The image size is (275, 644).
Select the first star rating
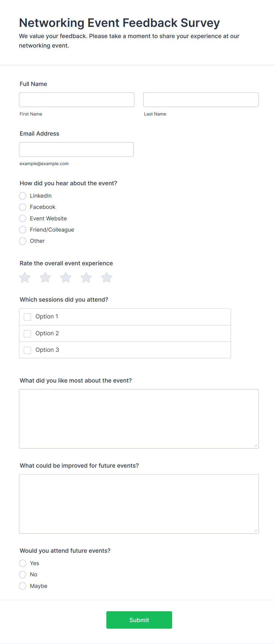coord(25,277)
